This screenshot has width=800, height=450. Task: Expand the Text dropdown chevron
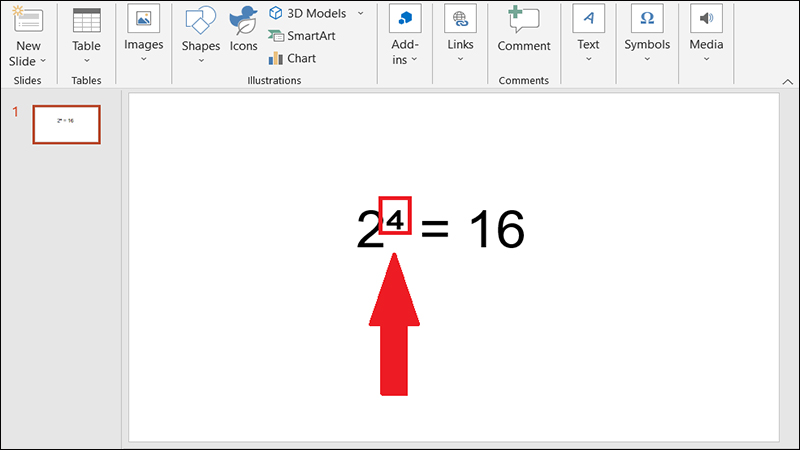pos(588,59)
